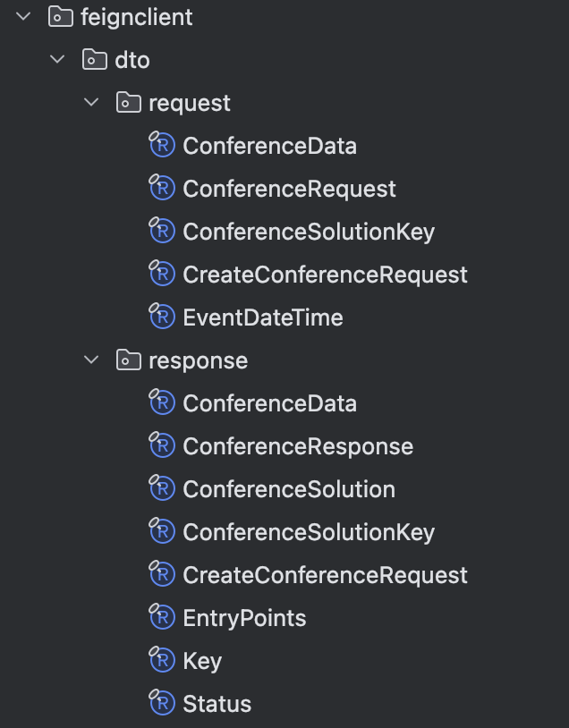569x728 pixels.
Task: Select CreateConferenceRequest in the request folder
Action: [x=325, y=275]
